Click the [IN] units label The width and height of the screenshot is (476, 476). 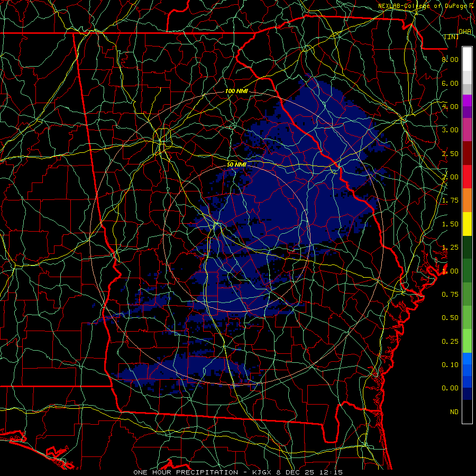click(x=452, y=36)
